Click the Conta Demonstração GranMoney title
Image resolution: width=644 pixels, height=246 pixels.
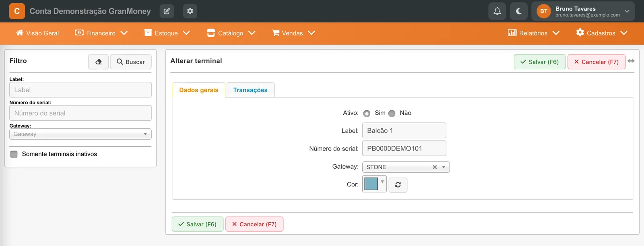90,11
